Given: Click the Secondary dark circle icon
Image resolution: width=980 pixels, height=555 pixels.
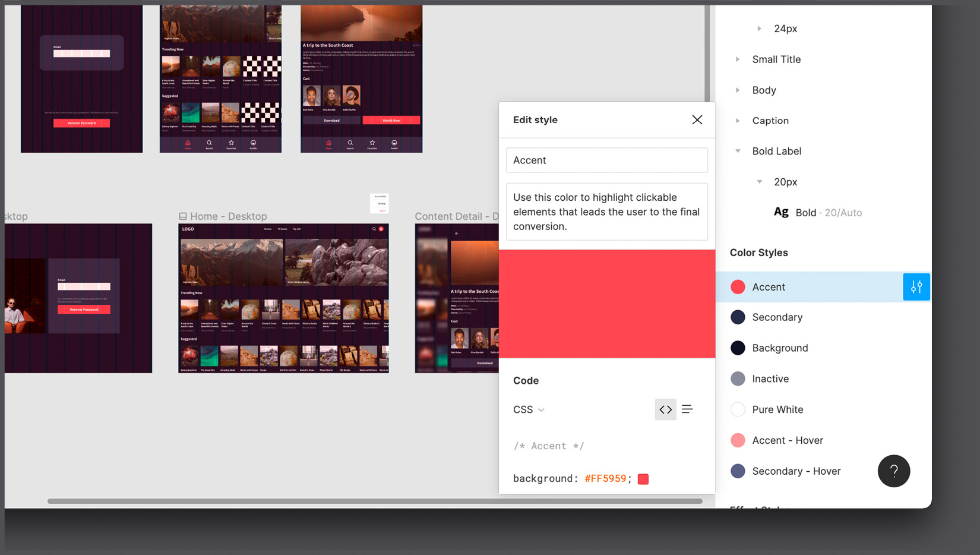Looking at the screenshot, I should 738,317.
